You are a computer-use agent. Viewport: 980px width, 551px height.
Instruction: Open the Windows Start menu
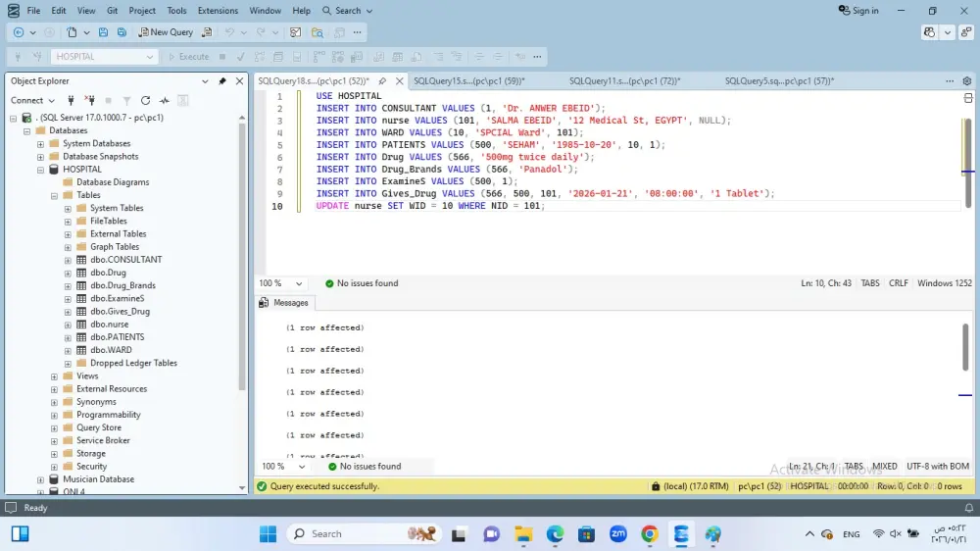(269, 534)
